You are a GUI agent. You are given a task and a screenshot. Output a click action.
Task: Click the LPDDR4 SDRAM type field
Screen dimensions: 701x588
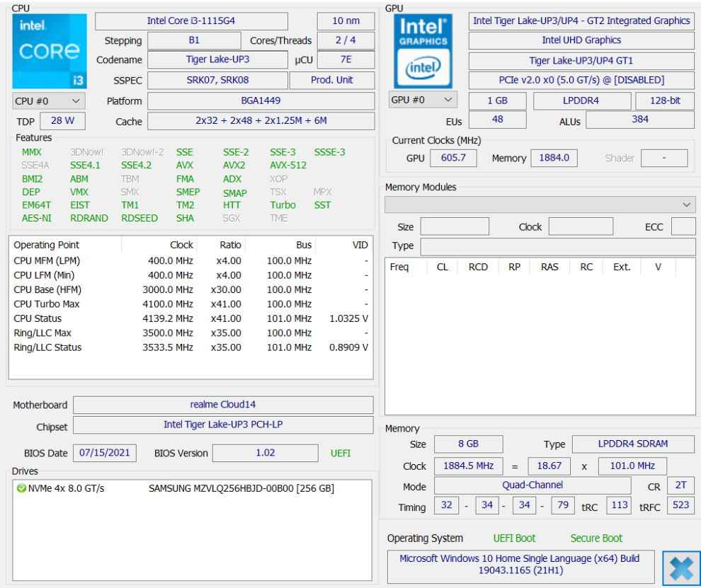click(633, 444)
